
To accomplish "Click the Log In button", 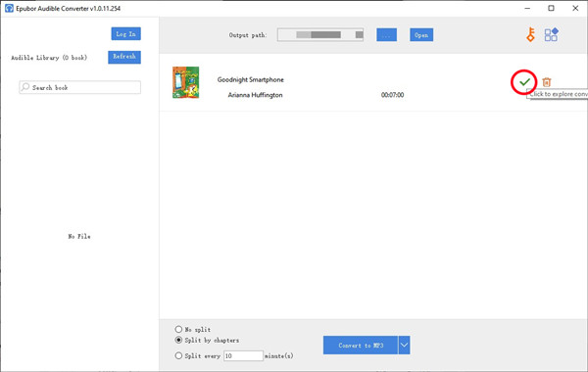I will click(126, 33).
